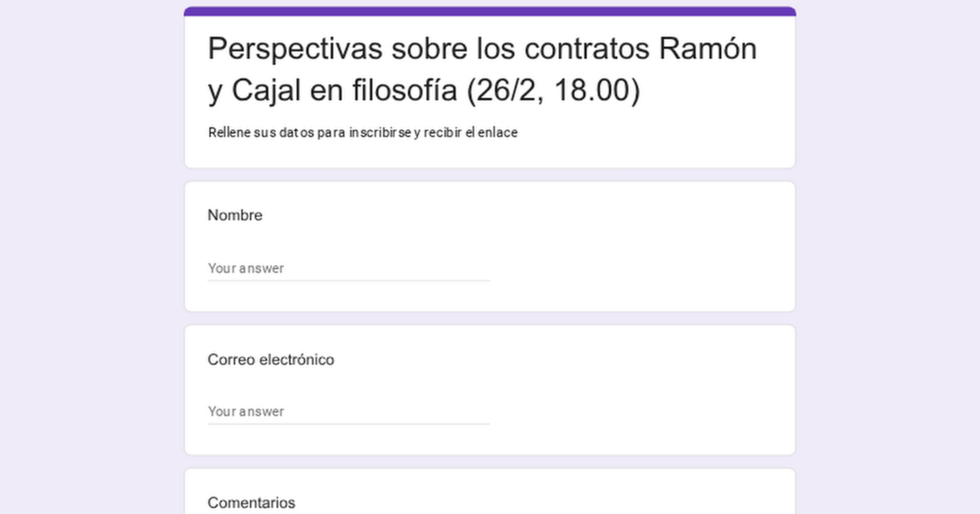
Task: Click the date "(26/2, 18.00)" in the title
Action: 553,91
